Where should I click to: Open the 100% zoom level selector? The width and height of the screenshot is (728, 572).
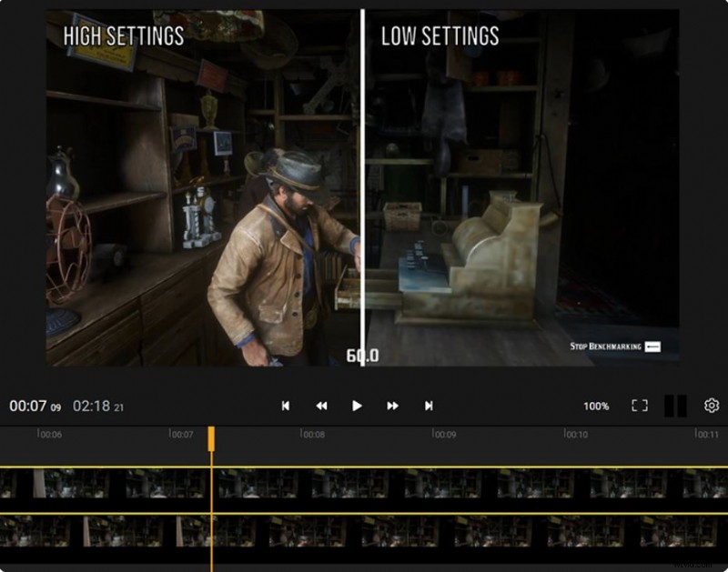pos(597,405)
